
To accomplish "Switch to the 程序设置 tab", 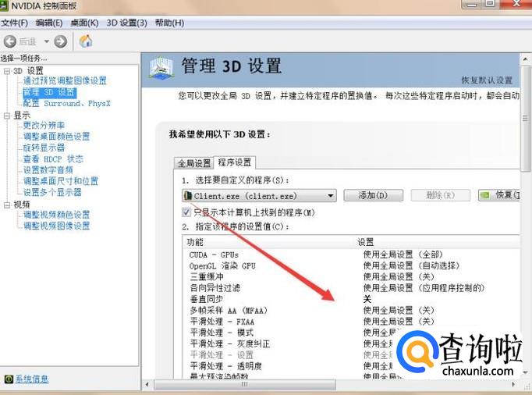I will (235, 162).
